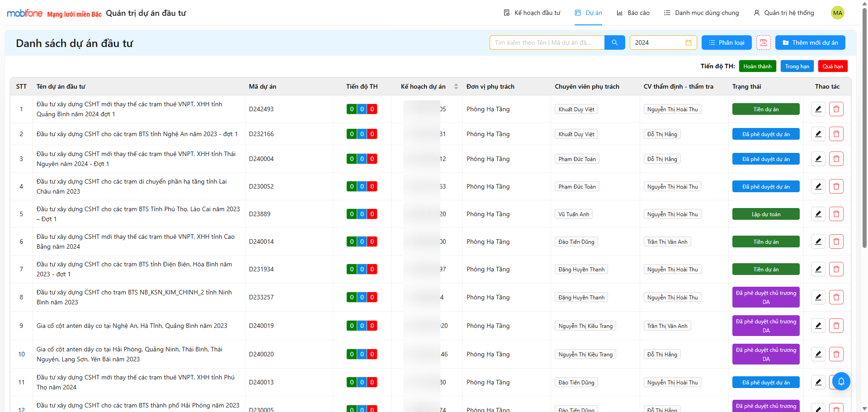Click the MA user avatar
Viewport: 868px width, 412px height.
(837, 13)
